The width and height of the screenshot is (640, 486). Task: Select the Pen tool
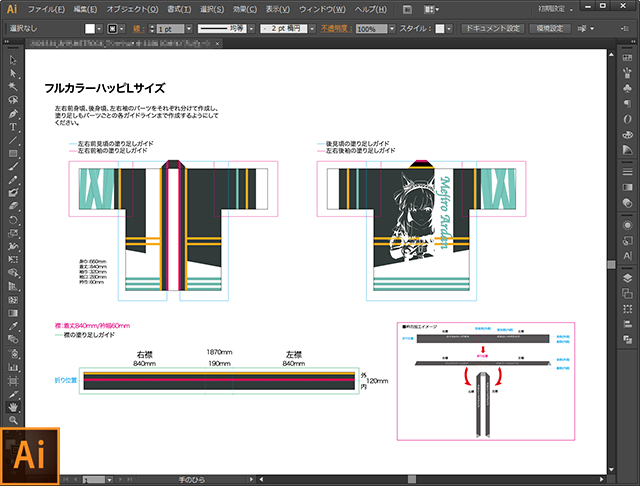[x=14, y=113]
